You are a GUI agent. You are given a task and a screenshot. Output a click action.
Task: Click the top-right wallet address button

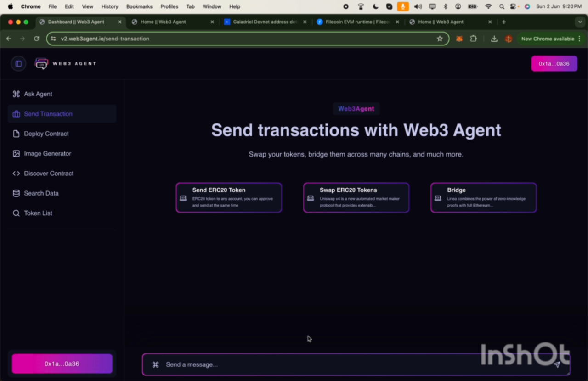click(554, 64)
